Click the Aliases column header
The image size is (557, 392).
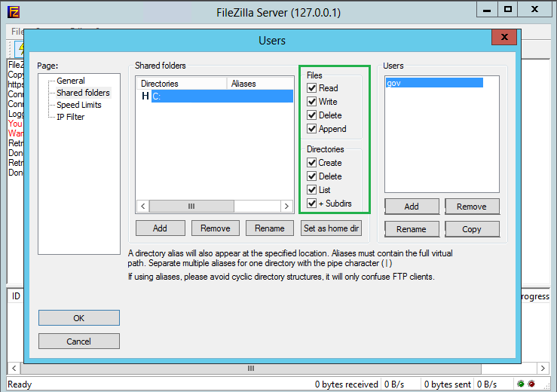coord(260,84)
